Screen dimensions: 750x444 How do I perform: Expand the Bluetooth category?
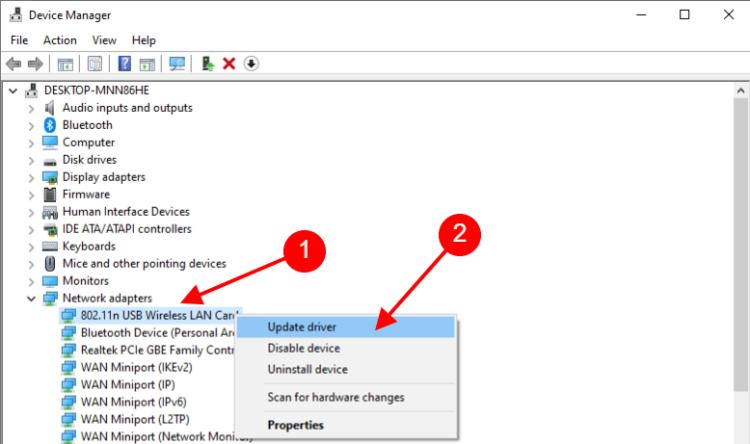[32, 126]
